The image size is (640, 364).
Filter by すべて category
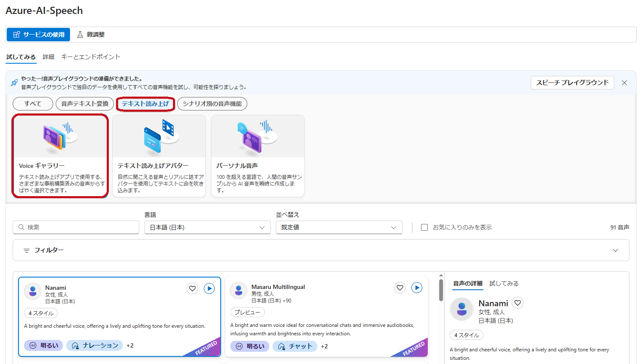click(33, 104)
